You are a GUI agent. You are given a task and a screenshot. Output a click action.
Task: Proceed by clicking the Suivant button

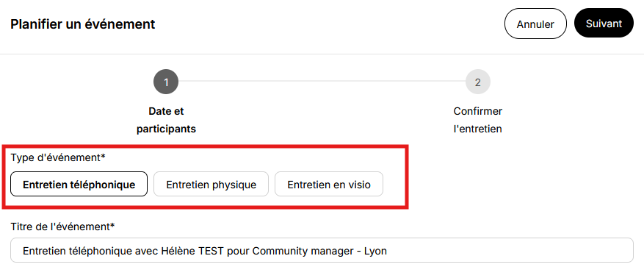604,23
